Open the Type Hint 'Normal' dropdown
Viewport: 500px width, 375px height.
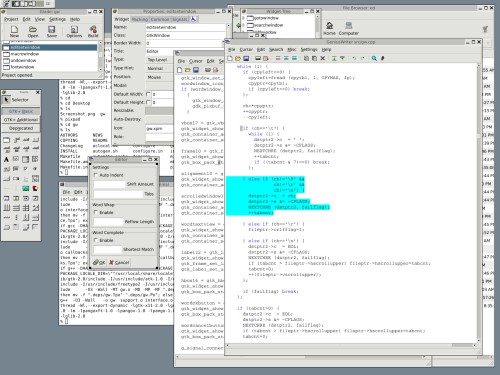(159, 68)
